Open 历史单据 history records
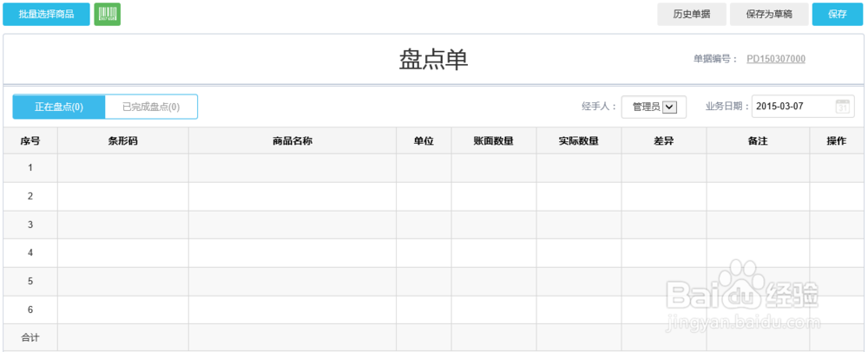 tap(691, 14)
